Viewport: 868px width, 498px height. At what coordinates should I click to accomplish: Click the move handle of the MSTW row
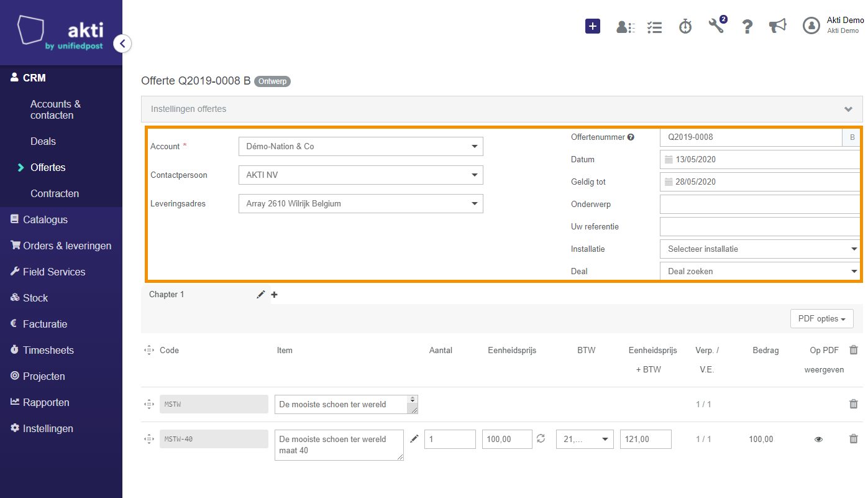pos(148,404)
